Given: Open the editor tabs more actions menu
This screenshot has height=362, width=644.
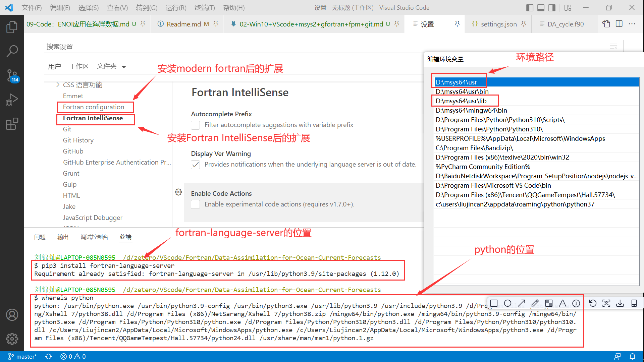Looking at the screenshot, I should coord(632,24).
